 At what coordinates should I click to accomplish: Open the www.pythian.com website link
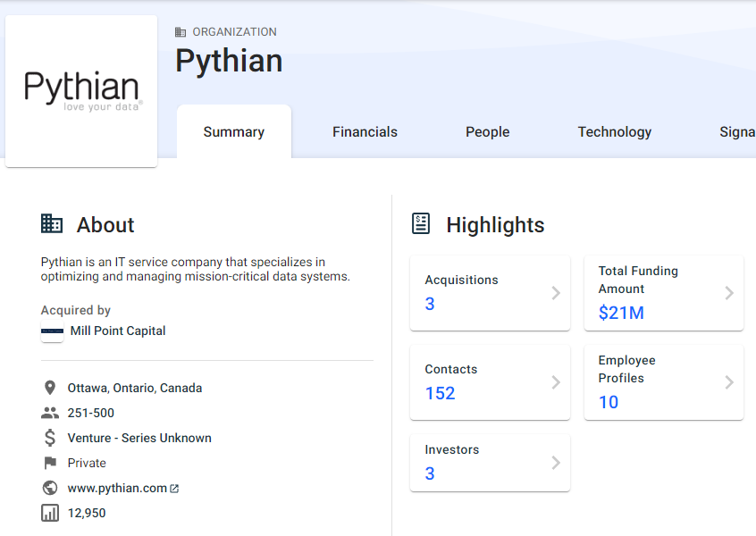point(118,488)
